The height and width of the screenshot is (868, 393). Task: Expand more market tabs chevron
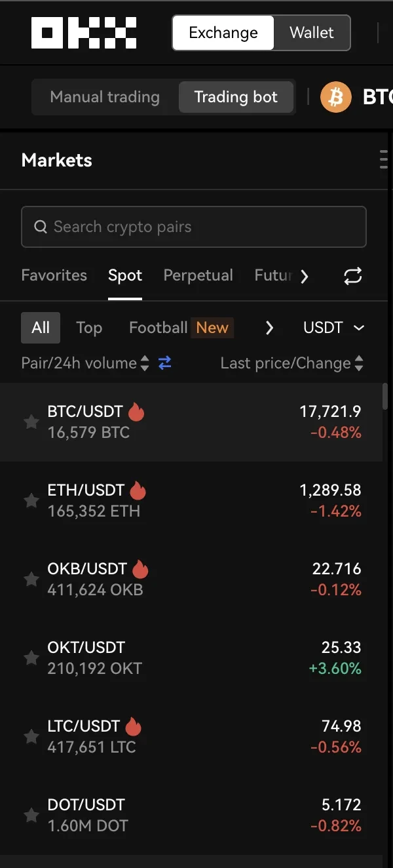[304, 276]
